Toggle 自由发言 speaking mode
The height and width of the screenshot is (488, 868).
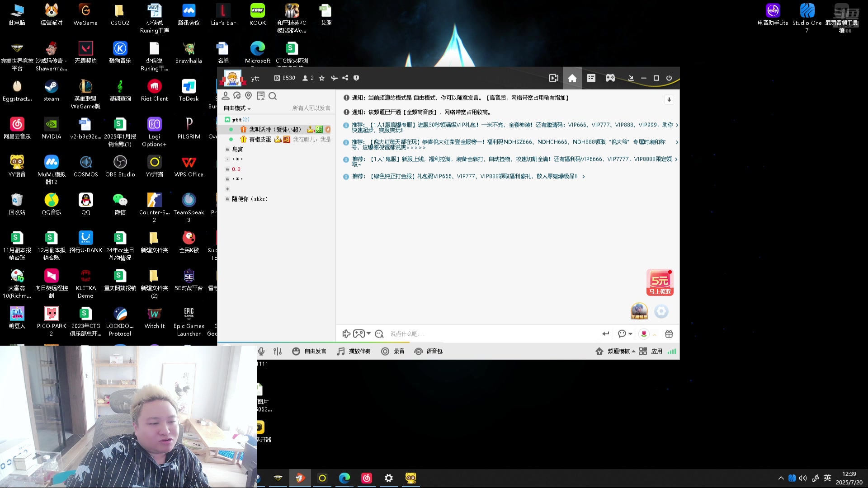tap(309, 352)
